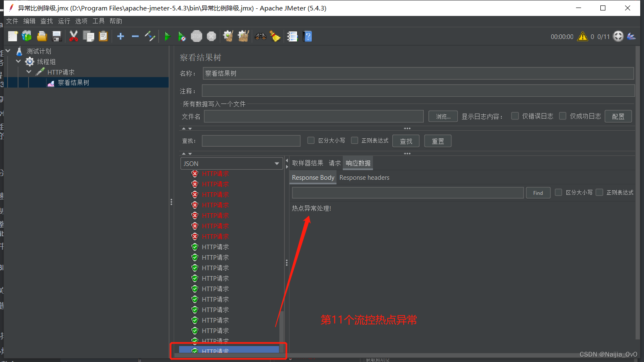Select 测试计划 root tree item
The width and height of the screenshot is (644, 362).
[39, 51]
